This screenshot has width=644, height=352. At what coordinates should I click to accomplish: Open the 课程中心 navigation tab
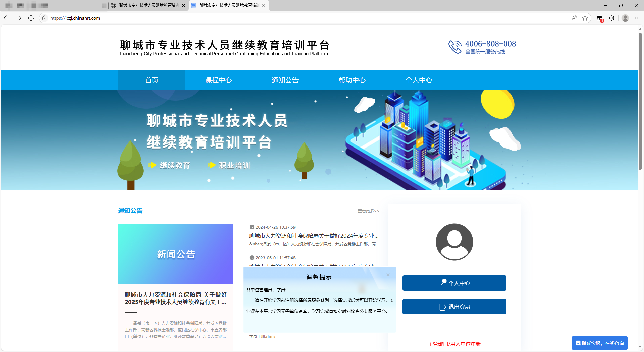(218, 80)
